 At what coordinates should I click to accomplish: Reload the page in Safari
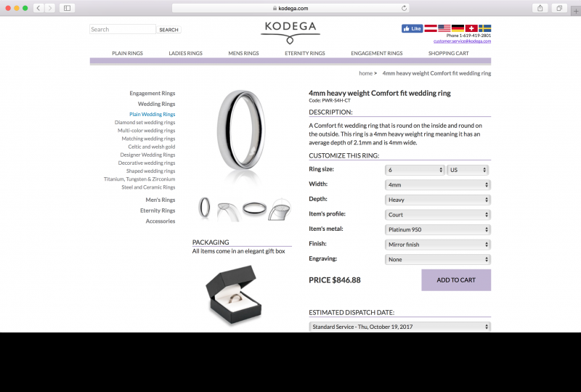click(x=404, y=8)
